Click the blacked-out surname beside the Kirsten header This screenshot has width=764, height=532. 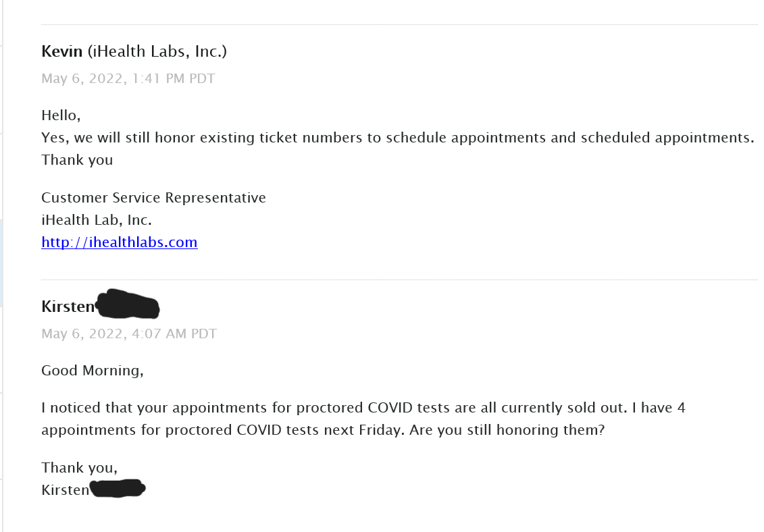click(x=128, y=304)
